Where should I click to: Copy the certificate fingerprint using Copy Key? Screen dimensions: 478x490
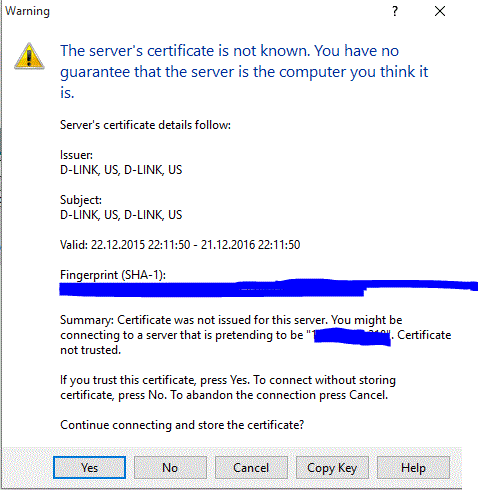[x=332, y=467]
